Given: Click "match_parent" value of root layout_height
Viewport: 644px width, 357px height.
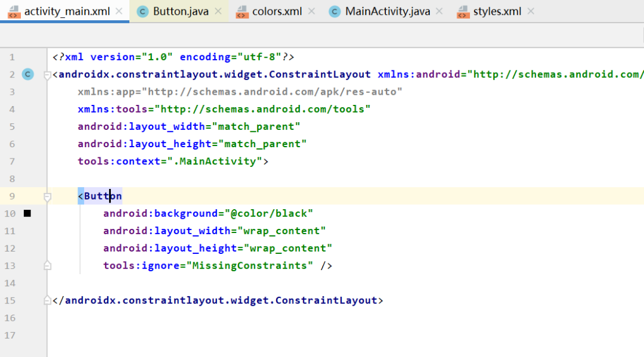Looking at the screenshot, I should click(x=262, y=144).
